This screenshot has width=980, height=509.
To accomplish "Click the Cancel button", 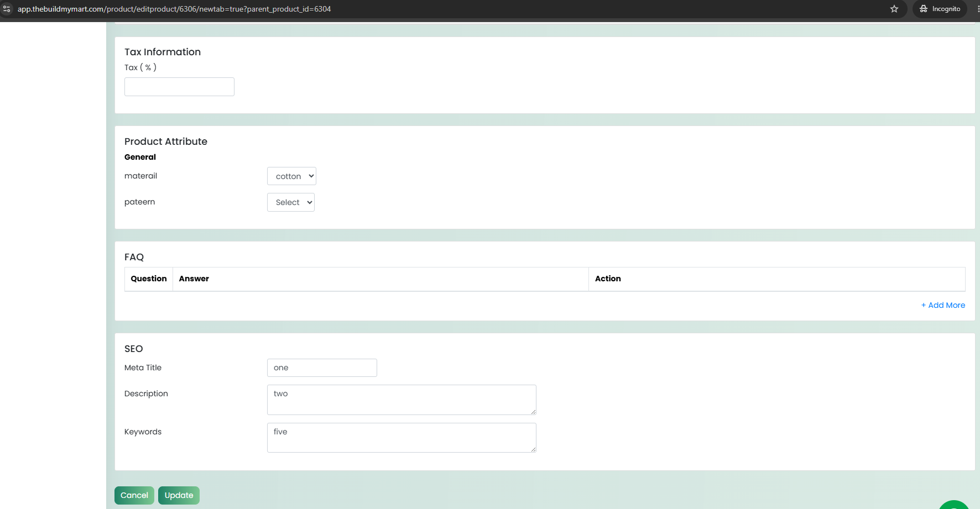I will click(134, 495).
